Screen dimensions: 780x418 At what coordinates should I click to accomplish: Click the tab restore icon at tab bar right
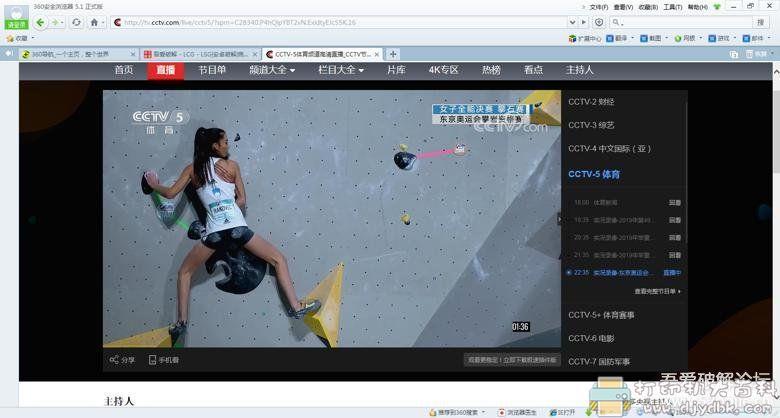tap(734, 54)
